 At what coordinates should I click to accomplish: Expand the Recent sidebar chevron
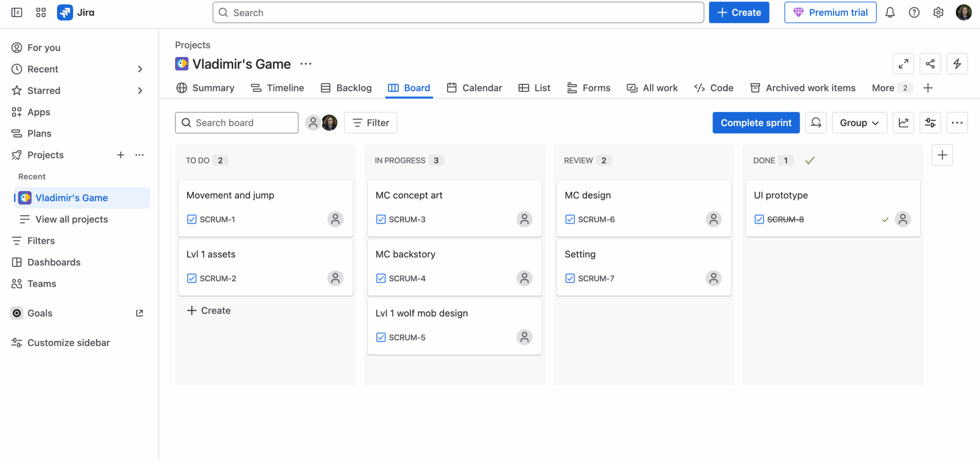pyautogui.click(x=140, y=69)
